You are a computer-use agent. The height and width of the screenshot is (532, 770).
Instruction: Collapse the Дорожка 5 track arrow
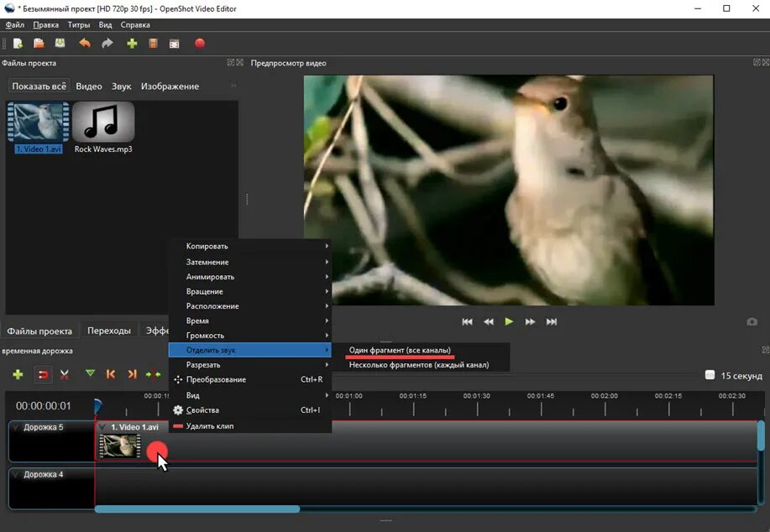coord(16,427)
